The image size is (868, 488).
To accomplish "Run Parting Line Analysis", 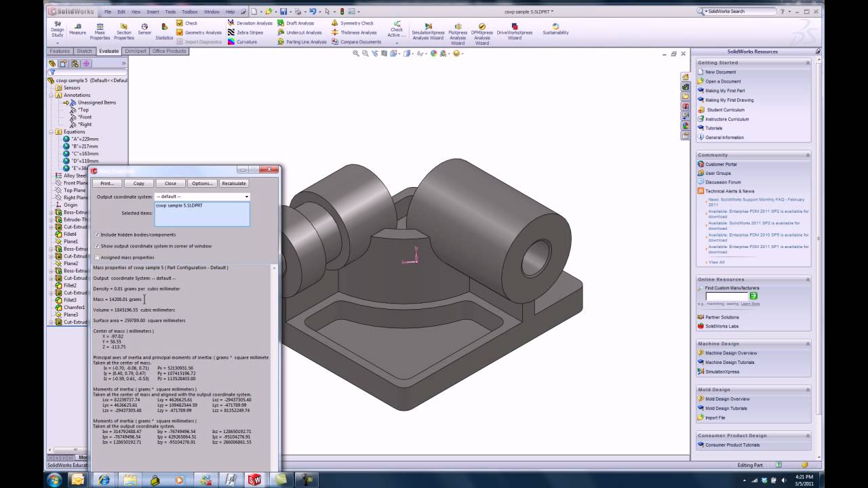I will coord(302,42).
